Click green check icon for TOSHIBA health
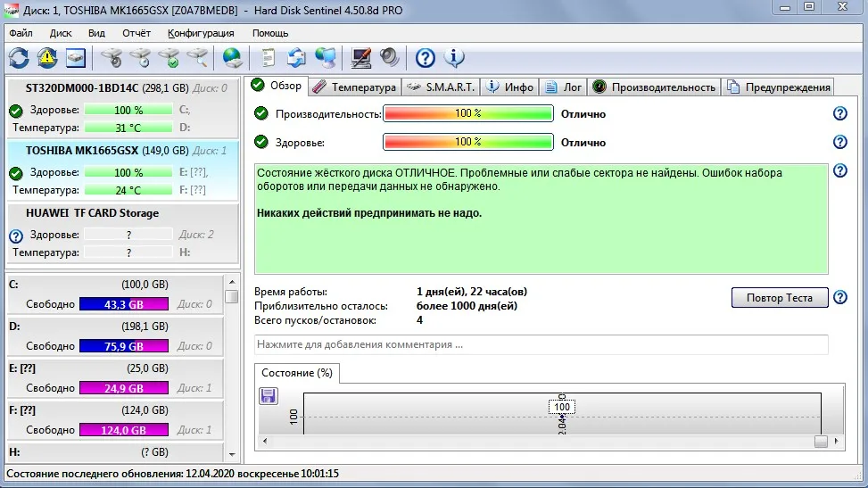868x488 pixels. 16,173
